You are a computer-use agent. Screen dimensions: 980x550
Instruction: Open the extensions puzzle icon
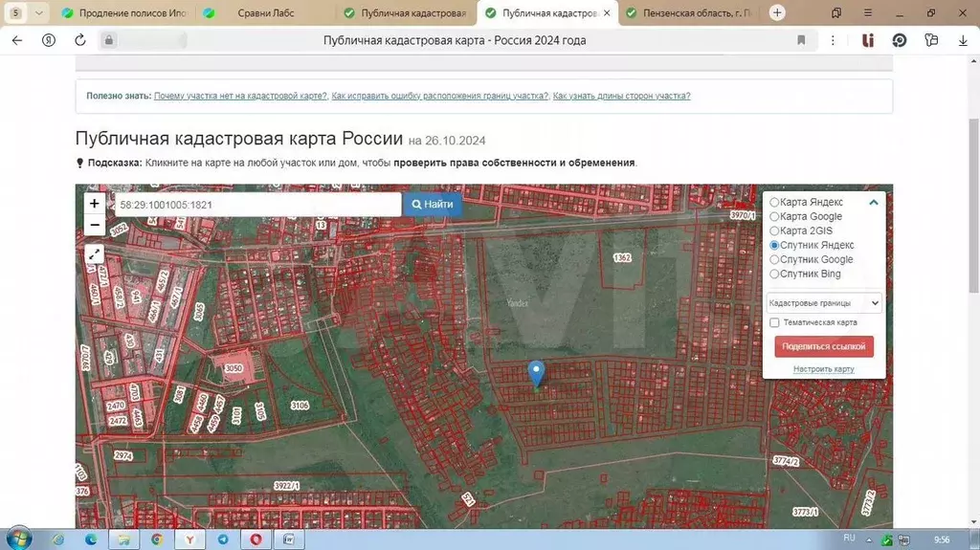coord(931,40)
